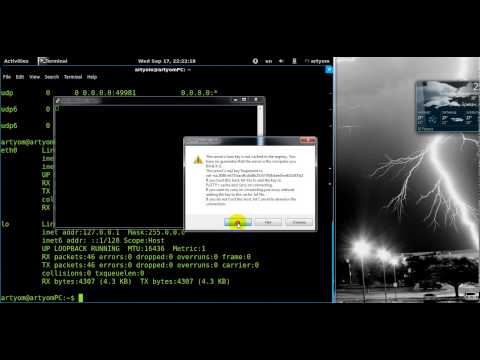Open the File menu in Terminal

[x=7, y=77]
